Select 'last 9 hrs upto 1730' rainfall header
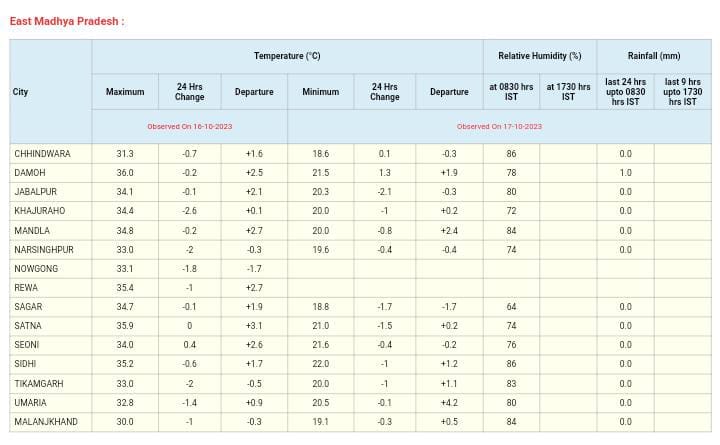 tap(682, 92)
